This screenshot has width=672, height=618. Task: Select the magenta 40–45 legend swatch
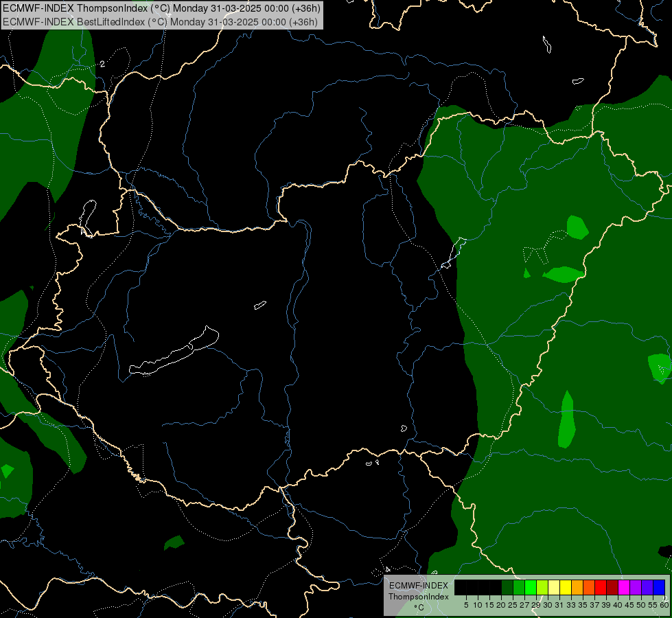click(x=624, y=587)
